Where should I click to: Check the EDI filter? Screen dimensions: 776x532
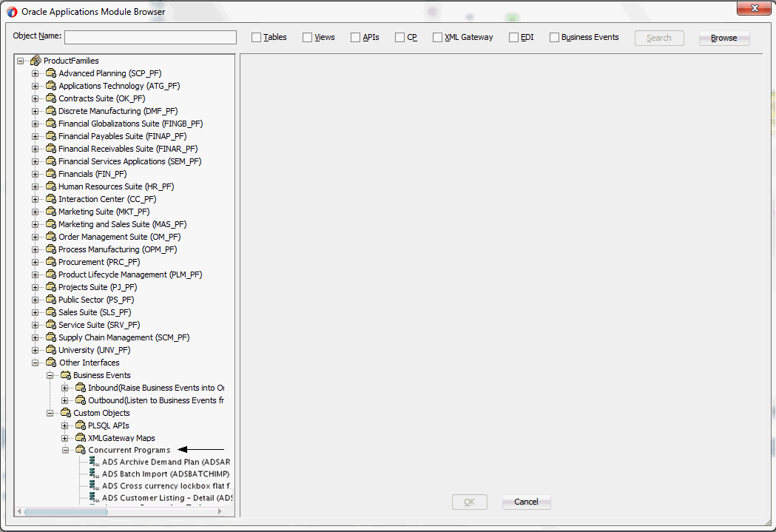point(513,38)
